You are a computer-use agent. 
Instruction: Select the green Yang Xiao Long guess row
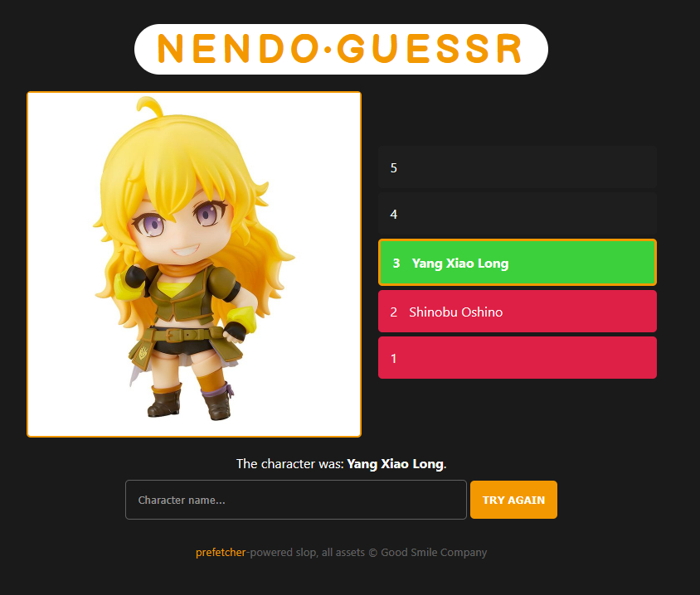[x=518, y=263]
